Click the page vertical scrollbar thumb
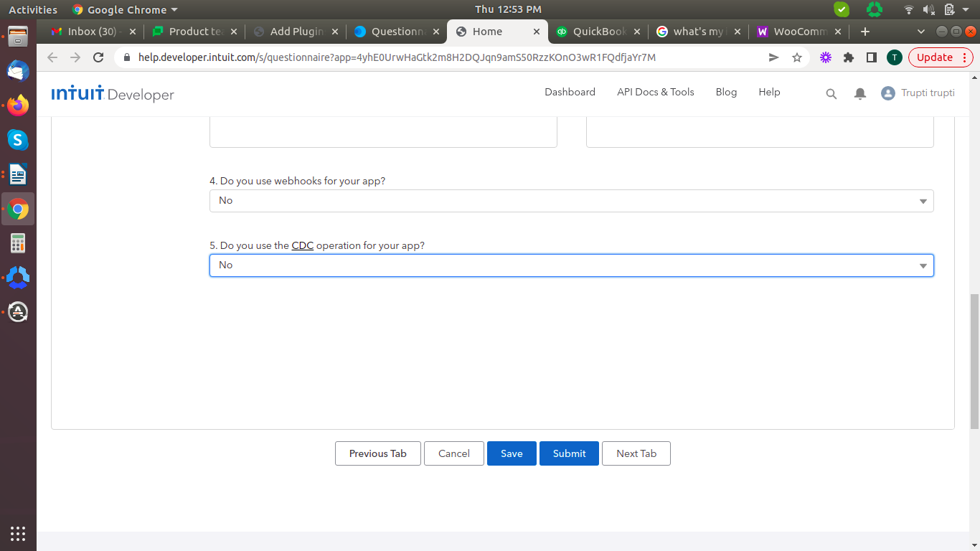 click(974, 359)
